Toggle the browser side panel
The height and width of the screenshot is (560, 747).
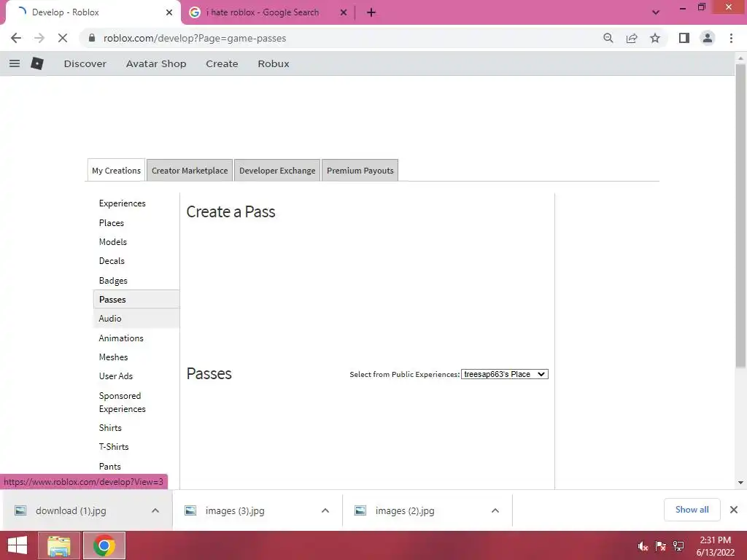(x=684, y=38)
